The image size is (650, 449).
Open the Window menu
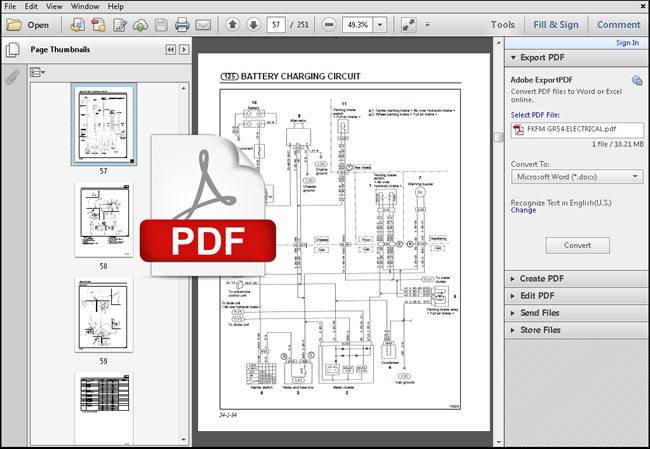(x=85, y=6)
